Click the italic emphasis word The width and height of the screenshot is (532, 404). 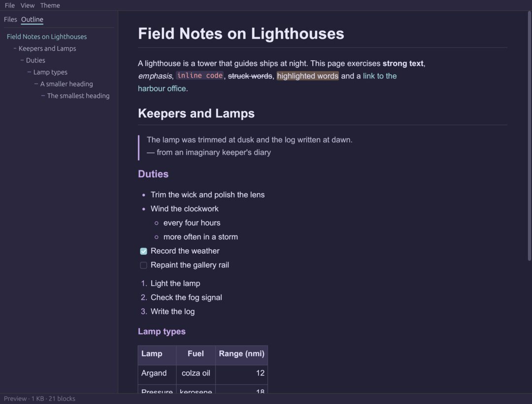[x=155, y=76]
